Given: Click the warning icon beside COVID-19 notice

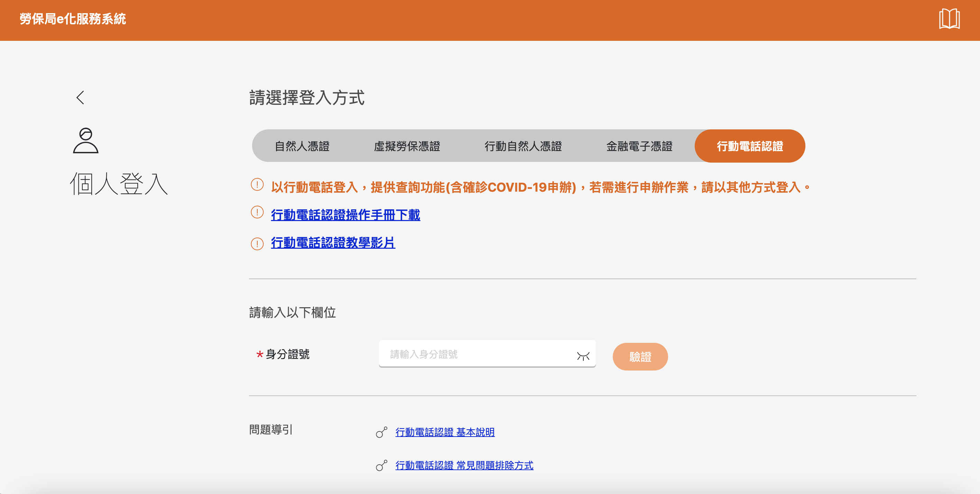Looking at the screenshot, I should click(x=257, y=185).
